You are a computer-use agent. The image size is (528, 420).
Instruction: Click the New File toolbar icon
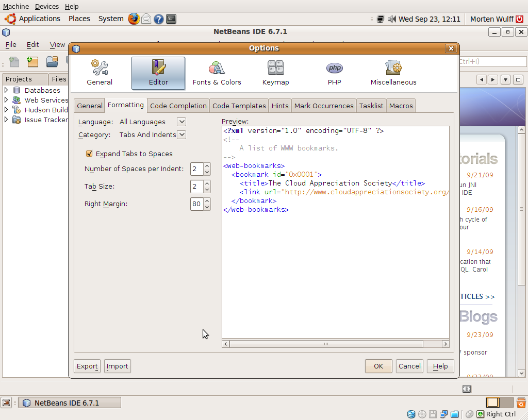point(14,62)
